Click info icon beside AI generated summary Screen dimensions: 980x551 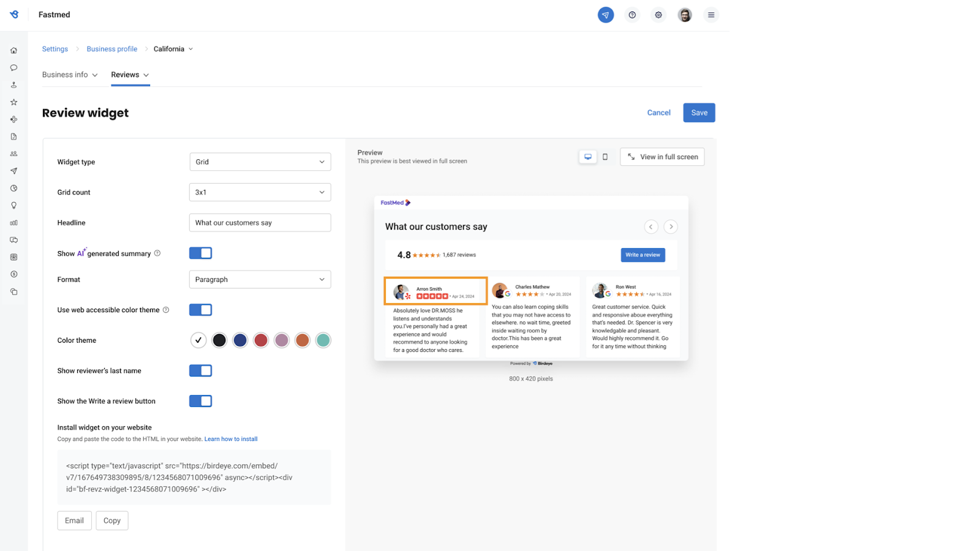157,253
